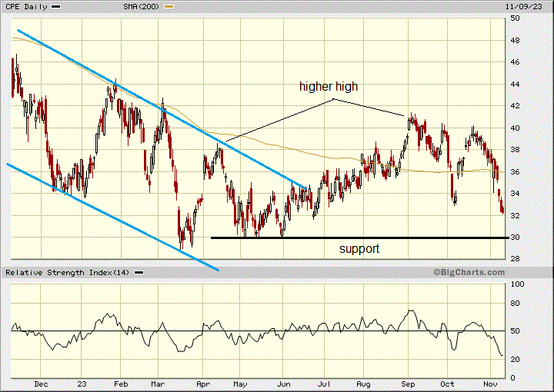Click the price axis value '42'
This screenshot has height=392, width=554.
(515, 106)
